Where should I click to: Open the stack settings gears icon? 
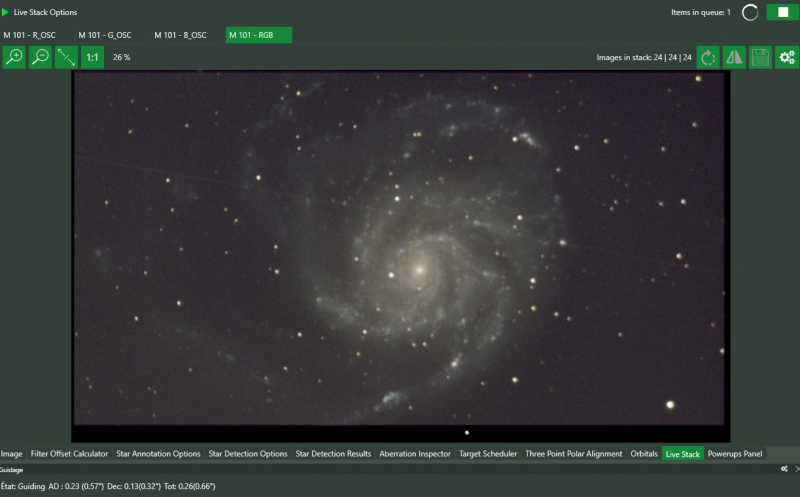[787, 57]
